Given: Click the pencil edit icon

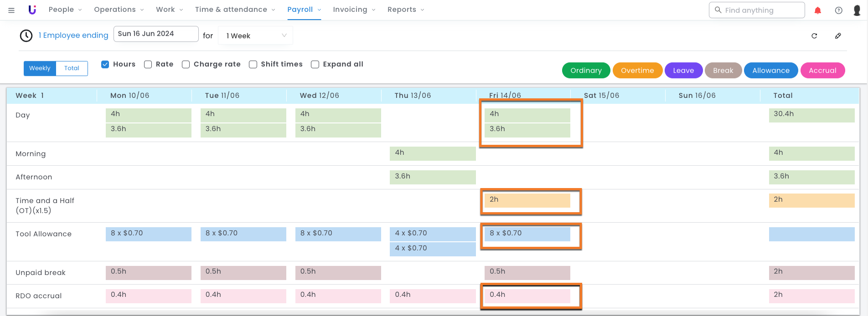Looking at the screenshot, I should point(838,36).
